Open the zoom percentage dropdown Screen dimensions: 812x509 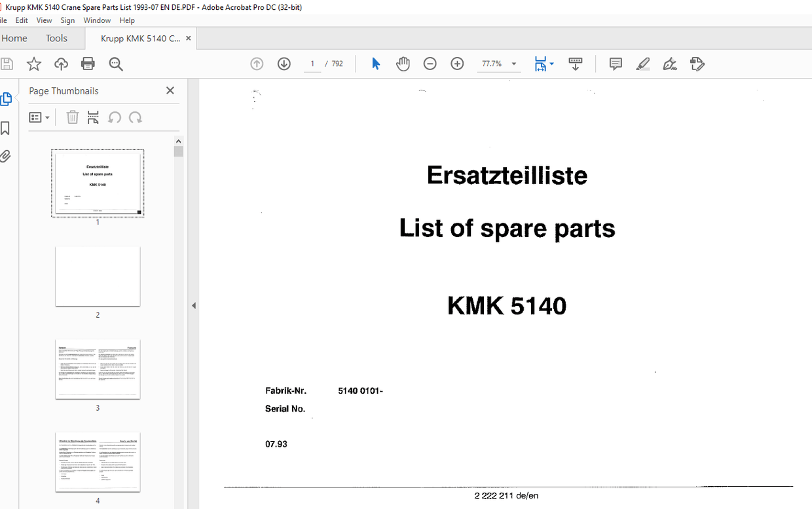(514, 64)
